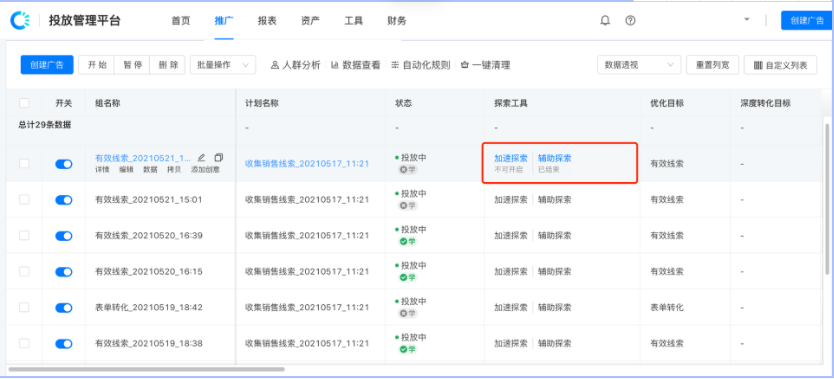Click the 暂停 pause button

point(132,65)
